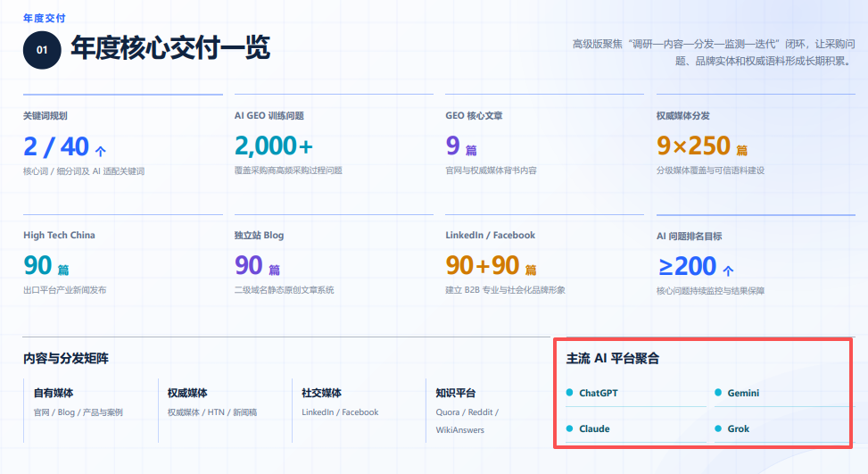
Task: Click the up arrow beside 2 / 40
Action: point(100,151)
